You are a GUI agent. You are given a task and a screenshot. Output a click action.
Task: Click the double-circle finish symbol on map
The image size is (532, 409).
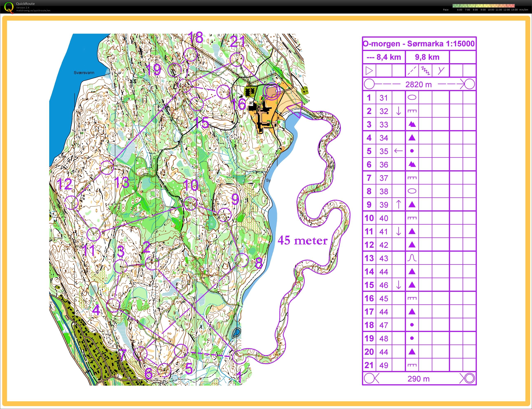pos(271,91)
